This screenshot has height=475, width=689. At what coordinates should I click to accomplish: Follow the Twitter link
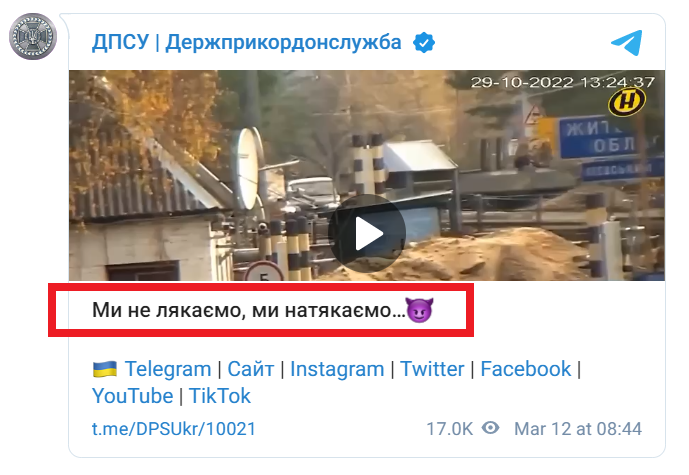[432, 369]
